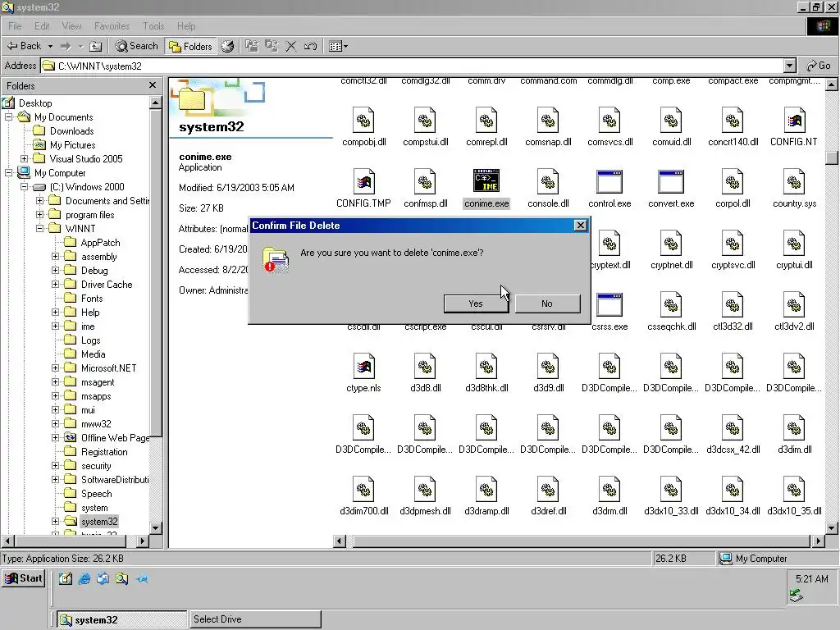The width and height of the screenshot is (840, 630).
Task: Select the comuid.dll file icon
Action: point(671,120)
